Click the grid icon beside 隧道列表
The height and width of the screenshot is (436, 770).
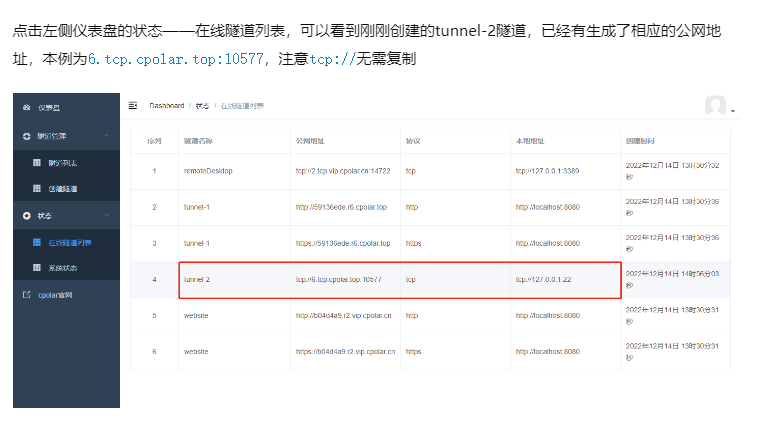tap(37, 161)
